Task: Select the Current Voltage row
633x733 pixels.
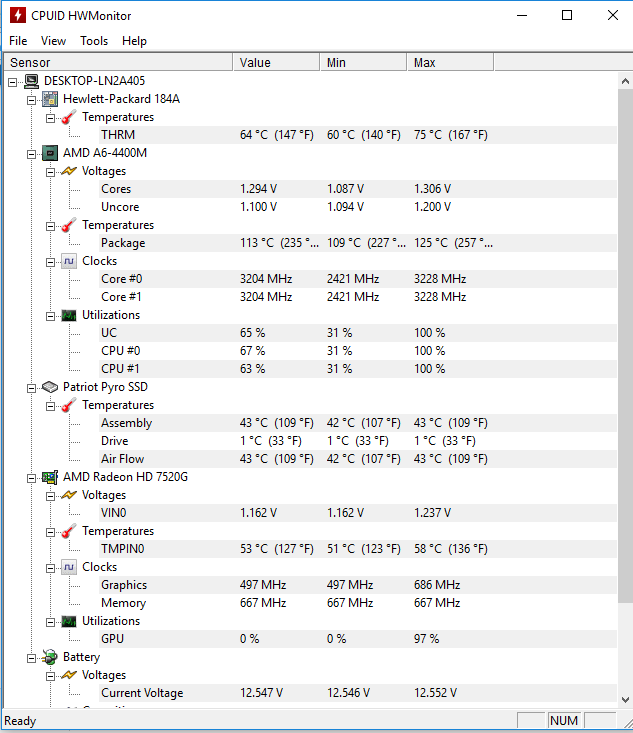Action: [358, 693]
